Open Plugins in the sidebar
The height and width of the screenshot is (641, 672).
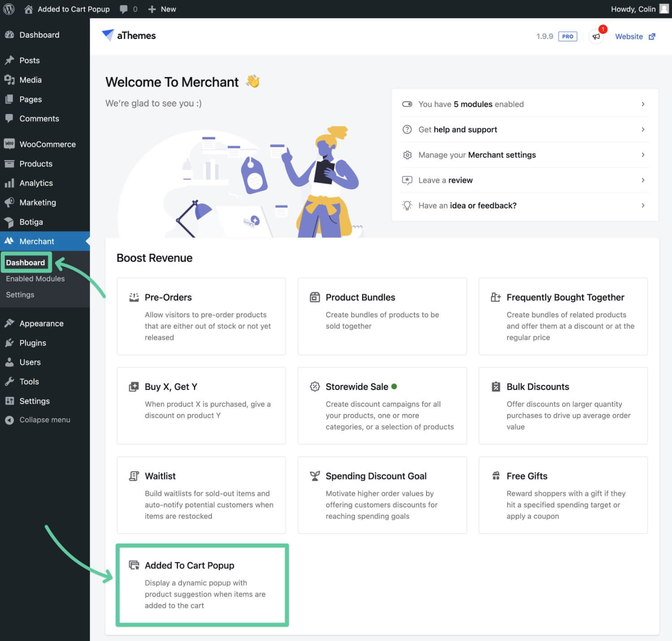click(45, 343)
